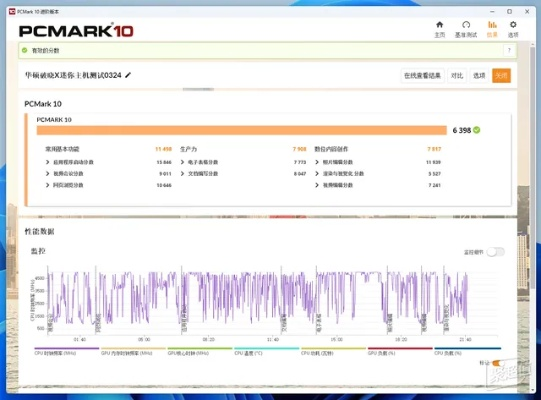Click the PCMark app icon in the title bar

click(x=12, y=11)
